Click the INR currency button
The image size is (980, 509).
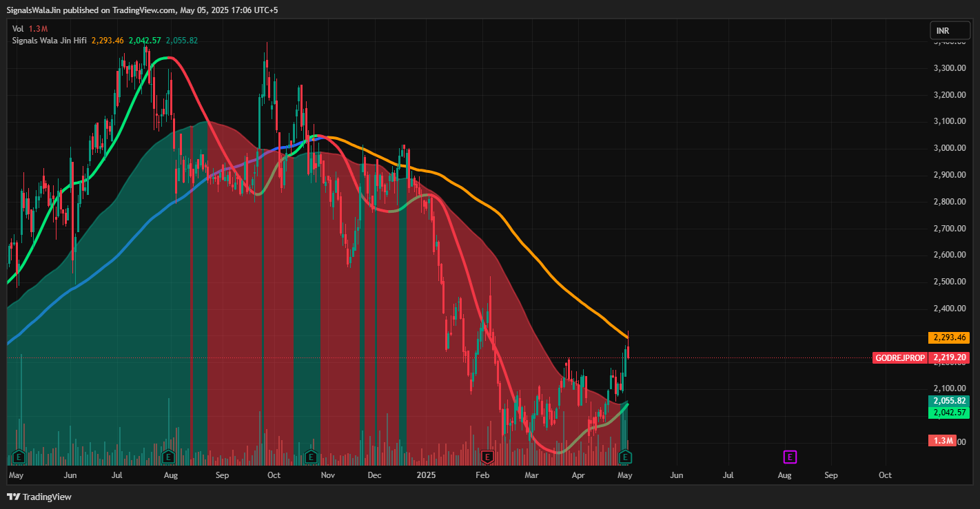coord(950,31)
